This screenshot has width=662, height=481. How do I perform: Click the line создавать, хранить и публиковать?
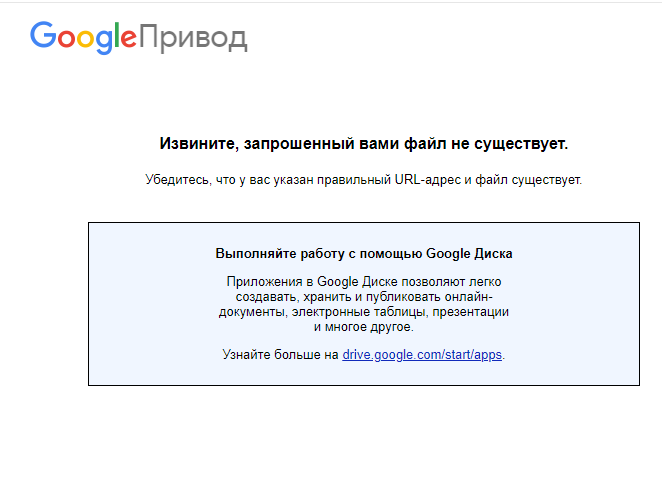364,297
